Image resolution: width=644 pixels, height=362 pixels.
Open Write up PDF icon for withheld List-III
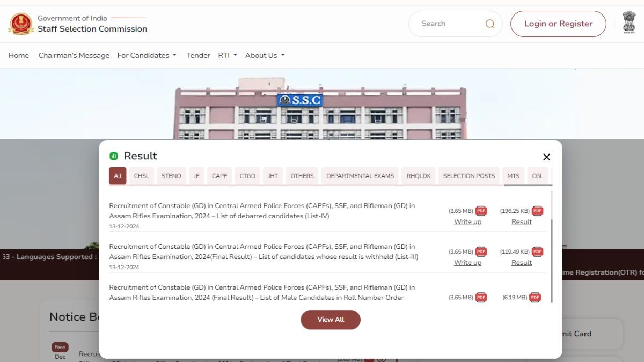click(x=481, y=252)
